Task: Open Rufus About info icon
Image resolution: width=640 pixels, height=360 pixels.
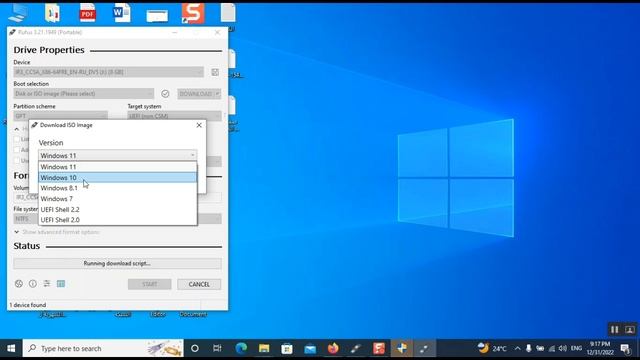Action: [33, 284]
